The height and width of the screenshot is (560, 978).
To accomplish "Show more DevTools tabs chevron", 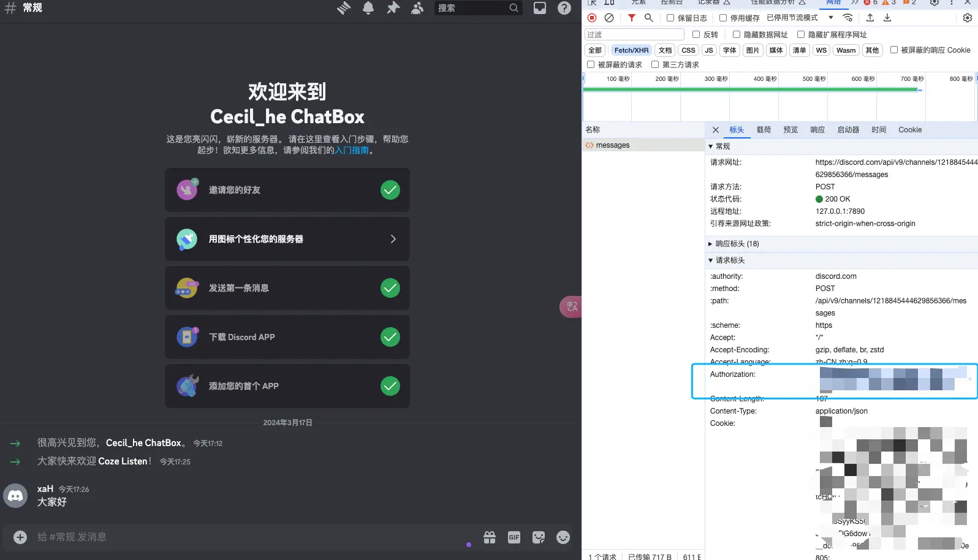I will [855, 2].
